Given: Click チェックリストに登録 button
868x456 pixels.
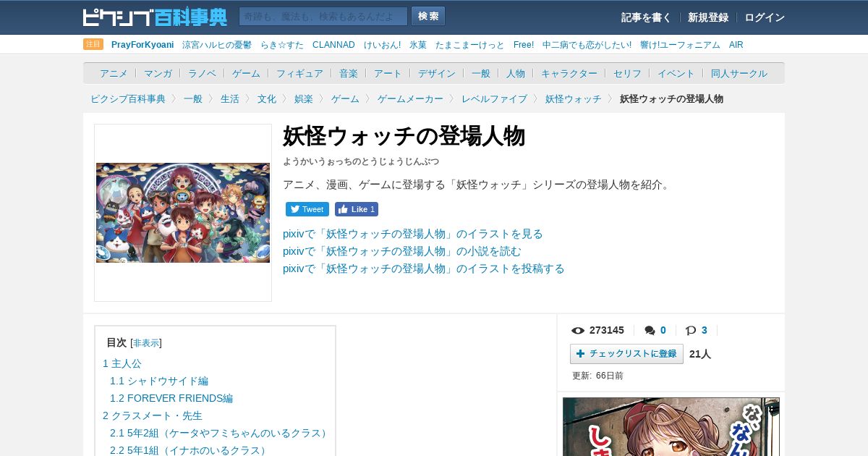Looking at the screenshot, I should coord(626,354).
